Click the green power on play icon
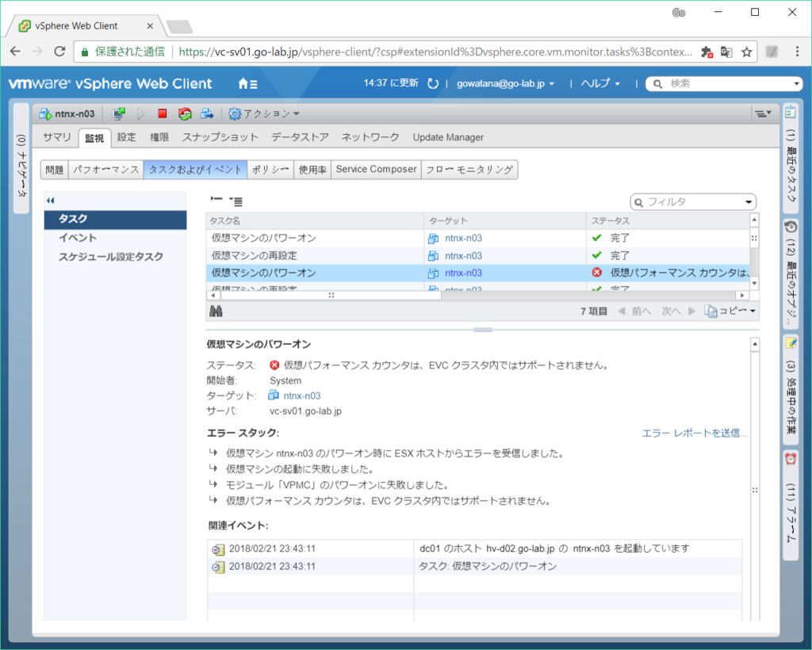 click(140, 113)
